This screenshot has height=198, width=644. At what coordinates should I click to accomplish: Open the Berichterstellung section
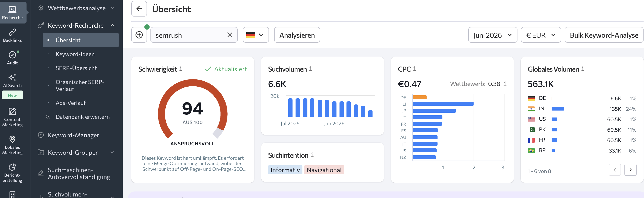coord(12,173)
